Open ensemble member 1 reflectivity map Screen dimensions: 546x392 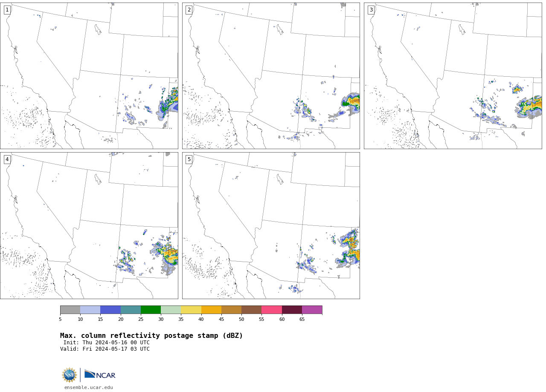coord(89,76)
